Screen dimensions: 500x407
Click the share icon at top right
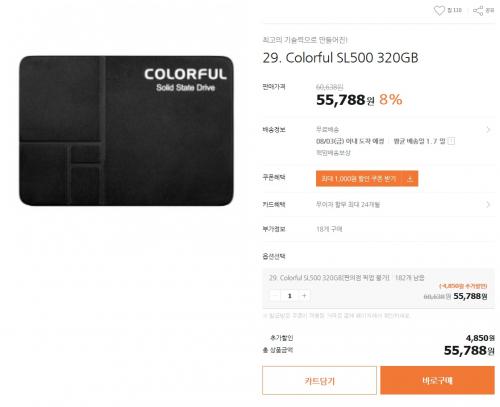coord(478,11)
